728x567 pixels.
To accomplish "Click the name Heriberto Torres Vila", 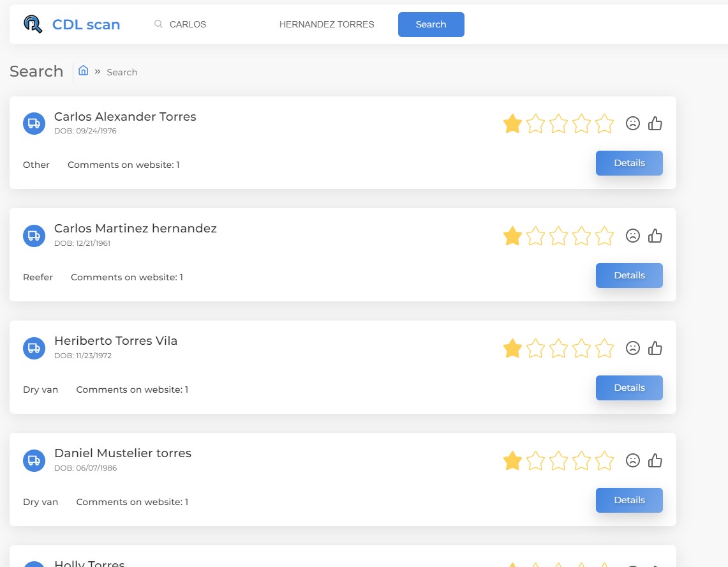I will [x=115, y=341].
